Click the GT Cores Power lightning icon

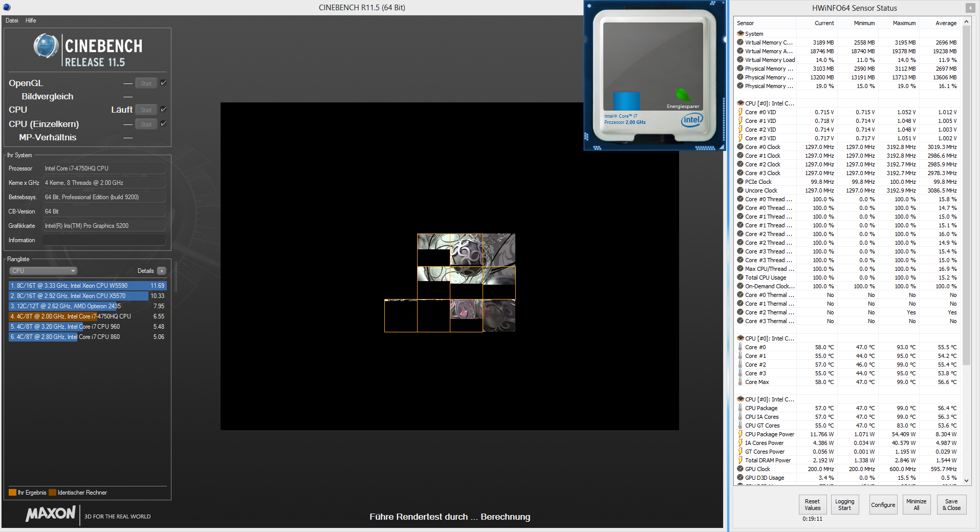(x=740, y=452)
